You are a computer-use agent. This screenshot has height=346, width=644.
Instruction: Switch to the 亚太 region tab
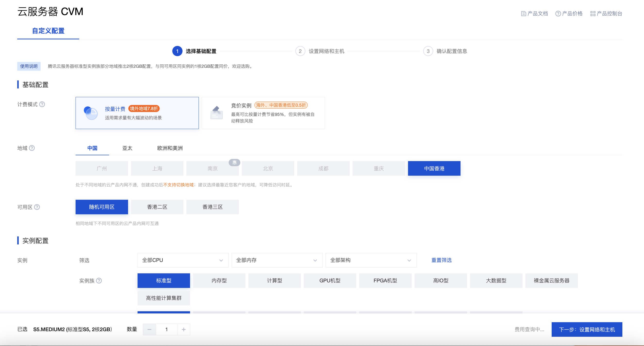(x=127, y=148)
